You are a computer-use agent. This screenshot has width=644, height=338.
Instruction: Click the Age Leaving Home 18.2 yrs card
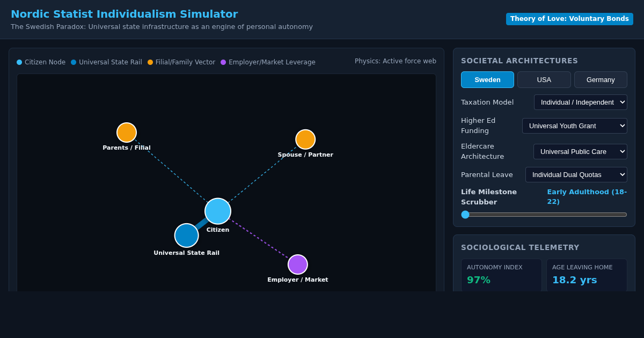(x=587, y=275)
